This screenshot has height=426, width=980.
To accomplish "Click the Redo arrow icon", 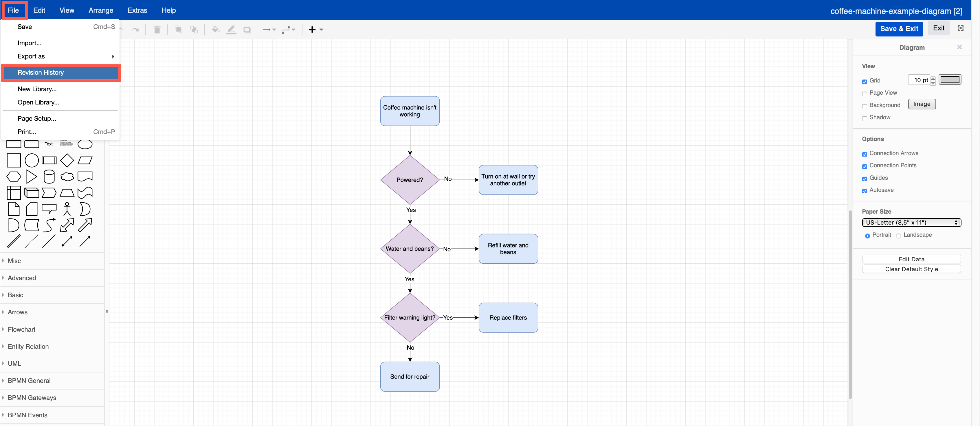I will pyautogui.click(x=135, y=29).
